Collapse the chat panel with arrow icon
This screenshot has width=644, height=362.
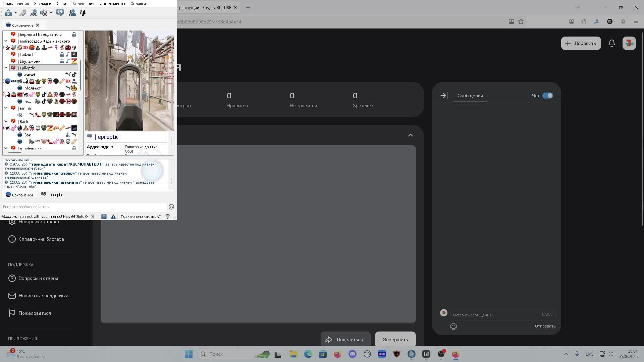coord(444,96)
